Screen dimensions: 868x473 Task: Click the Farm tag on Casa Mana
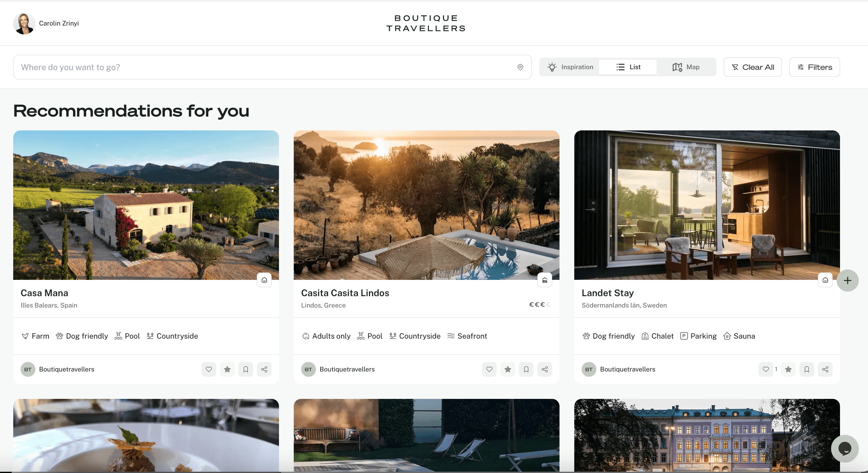click(x=35, y=336)
